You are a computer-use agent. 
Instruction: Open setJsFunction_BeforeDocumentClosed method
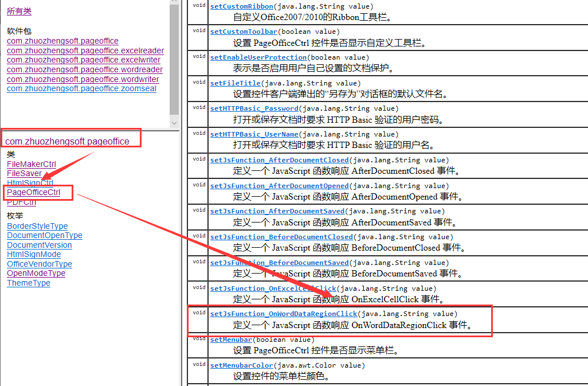281,237
